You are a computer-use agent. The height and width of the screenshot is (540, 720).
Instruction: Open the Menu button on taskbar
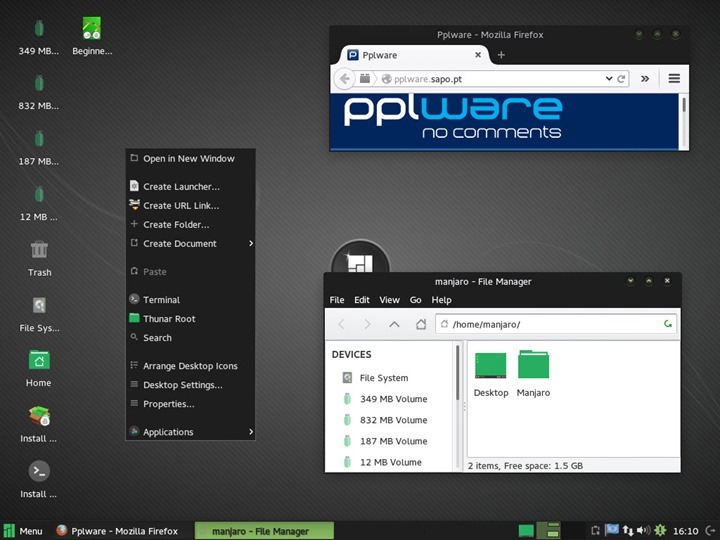click(x=23, y=531)
